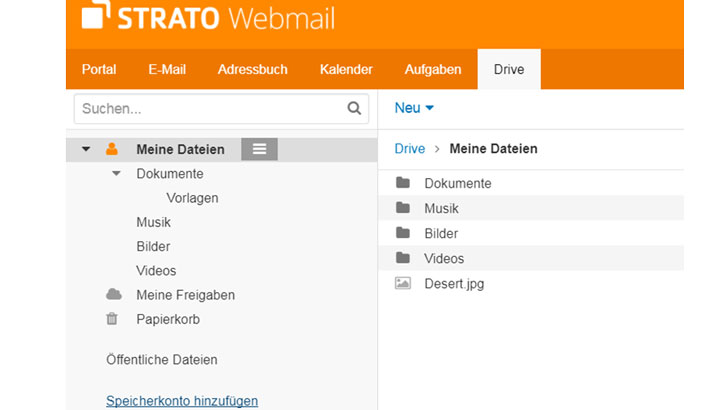Collapse the Meine Dateien tree node

point(86,149)
